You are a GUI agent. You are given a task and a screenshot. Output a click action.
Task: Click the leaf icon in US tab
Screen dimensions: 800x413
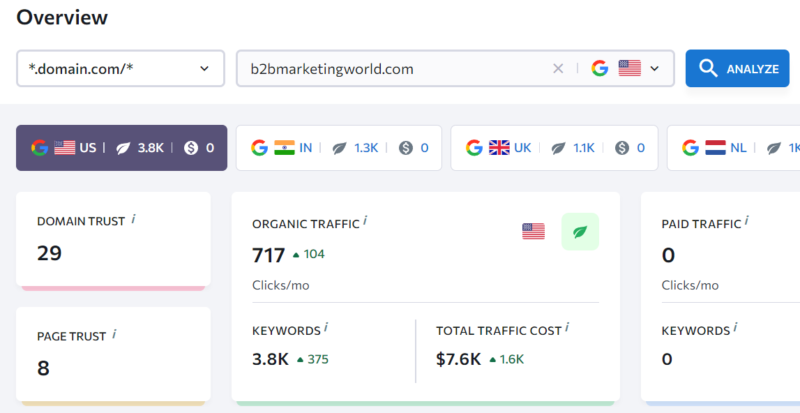tap(123, 148)
